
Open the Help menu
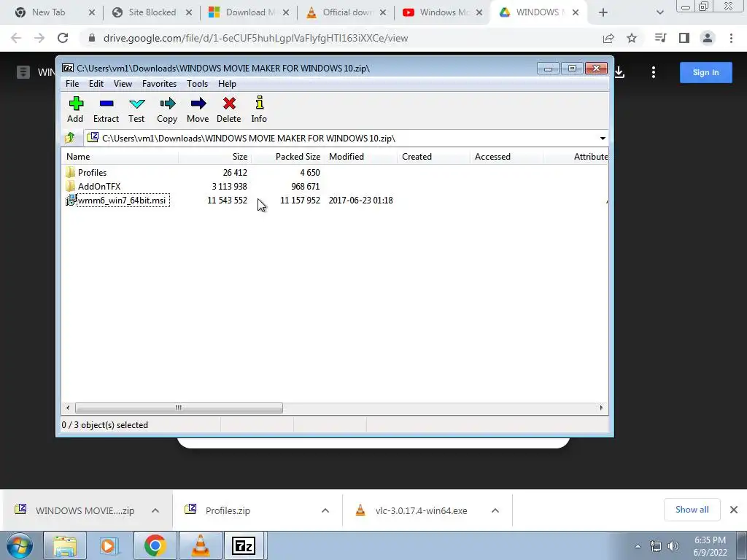pyautogui.click(x=227, y=84)
